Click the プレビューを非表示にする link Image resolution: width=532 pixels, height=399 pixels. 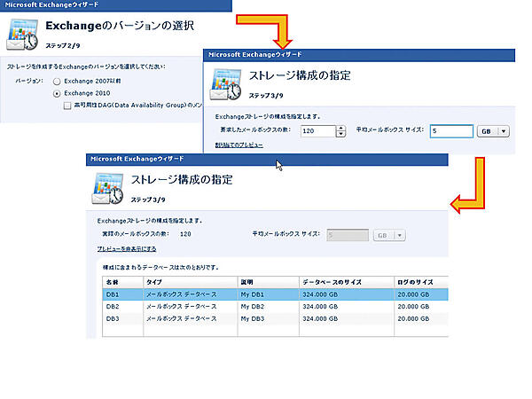(126, 249)
